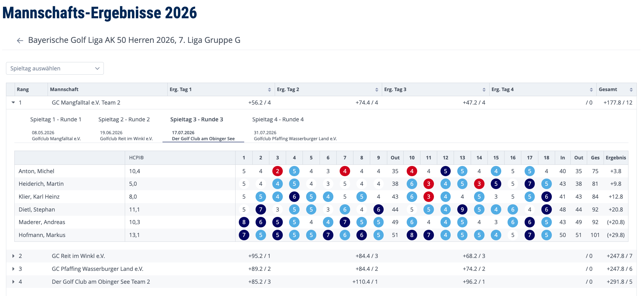Viewport: 644px width, 296px height.
Task: Click Dietl Stephan's score 9 on hole 13
Action: (462, 209)
